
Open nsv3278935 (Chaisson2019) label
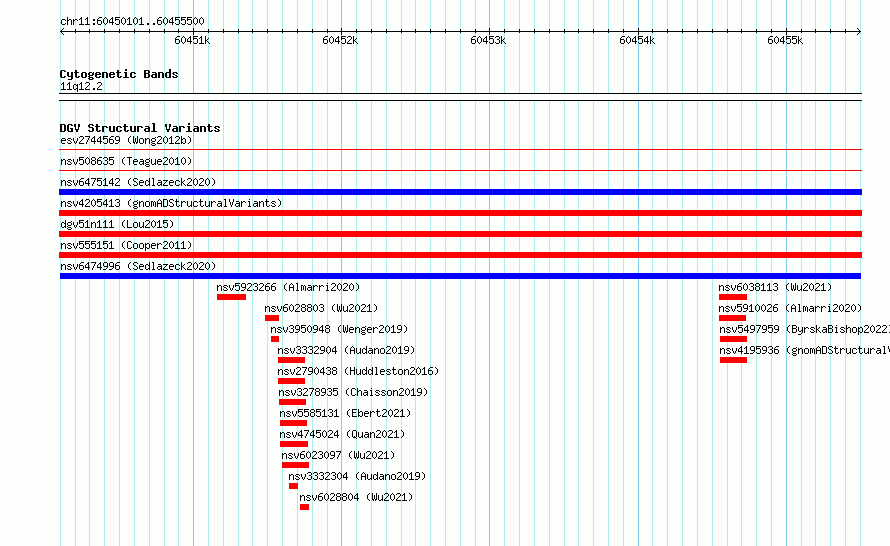pyautogui.click(x=353, y=392)
